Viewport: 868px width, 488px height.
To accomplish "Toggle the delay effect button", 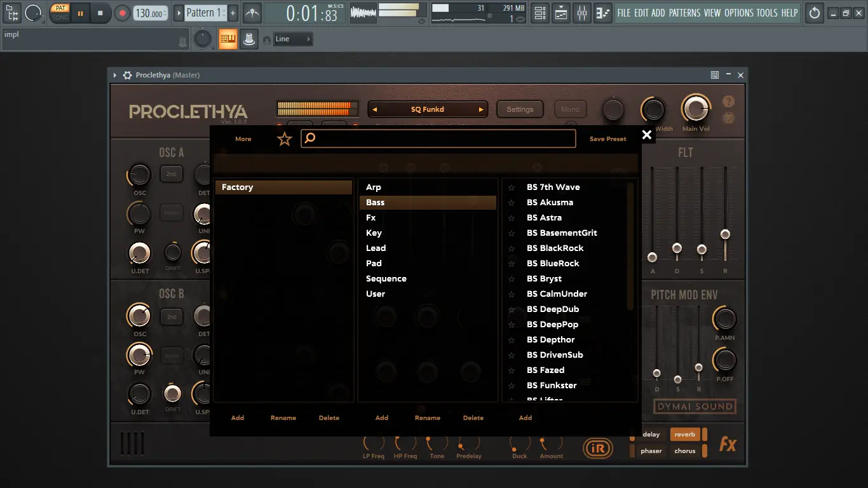I will (651, 435).
